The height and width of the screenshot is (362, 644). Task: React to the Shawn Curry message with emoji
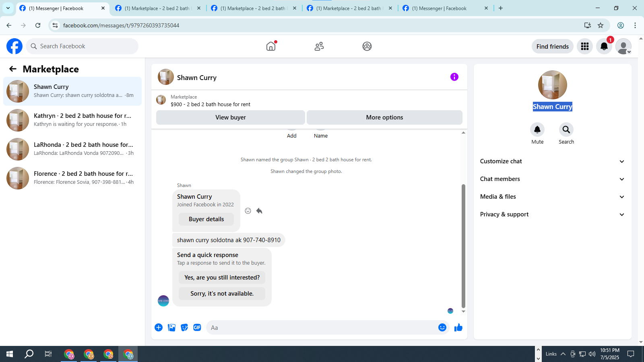tap(248, 211)
